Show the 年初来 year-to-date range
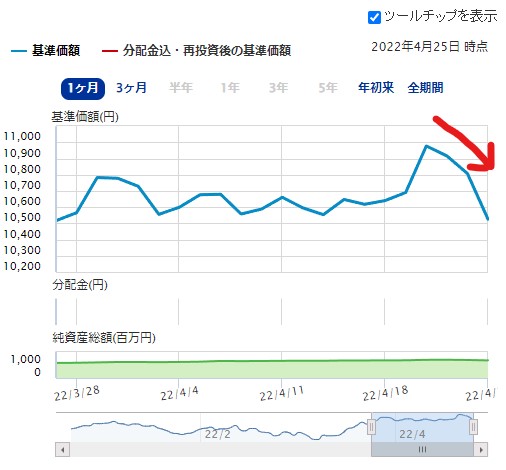Viewport: 506px width, 470px height. click(376, 88)
